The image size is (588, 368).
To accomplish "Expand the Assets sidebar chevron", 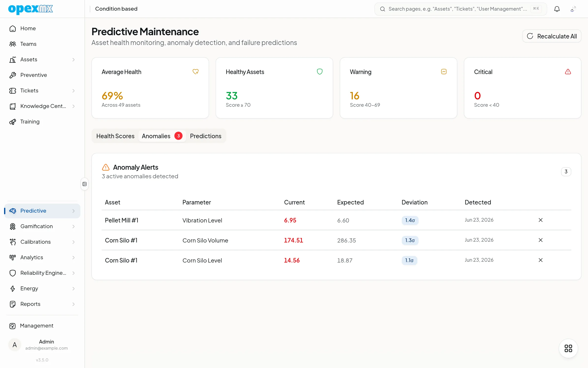I will coord(73,60).
